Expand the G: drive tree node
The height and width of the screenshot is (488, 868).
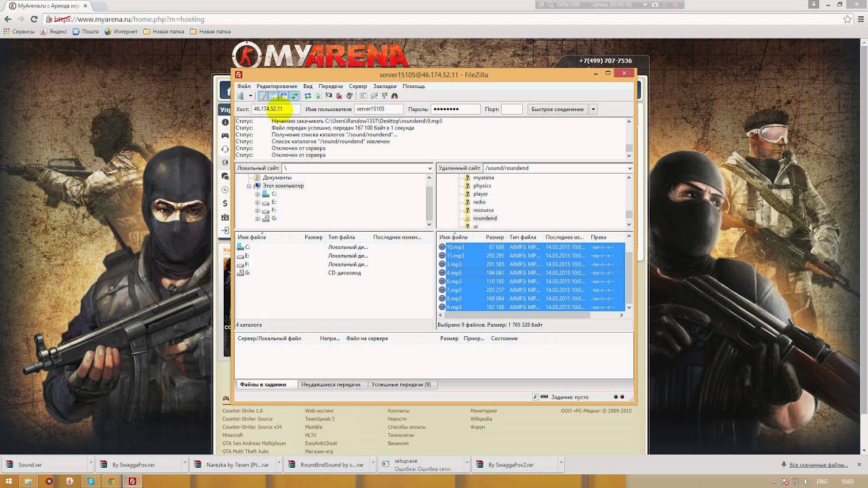pos(258,218)
